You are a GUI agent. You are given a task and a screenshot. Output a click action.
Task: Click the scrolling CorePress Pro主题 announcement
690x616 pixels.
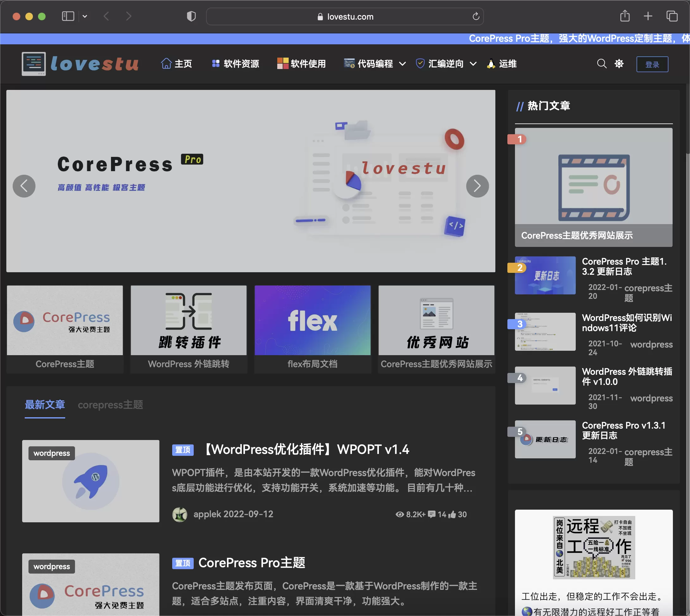coord(579,39)
